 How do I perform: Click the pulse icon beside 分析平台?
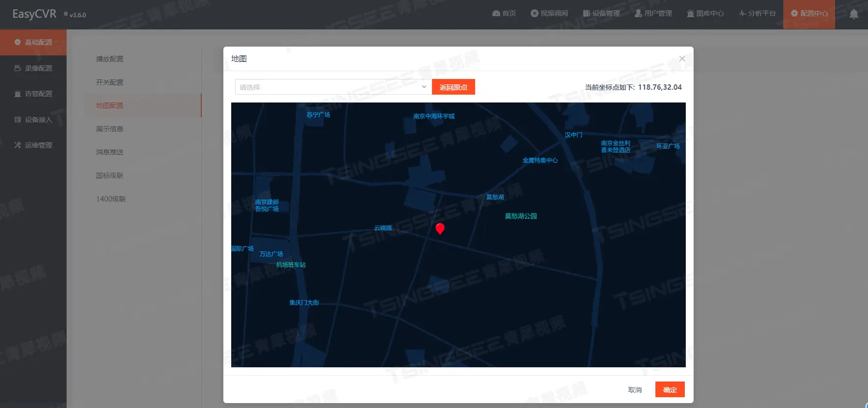coord(743,13)
